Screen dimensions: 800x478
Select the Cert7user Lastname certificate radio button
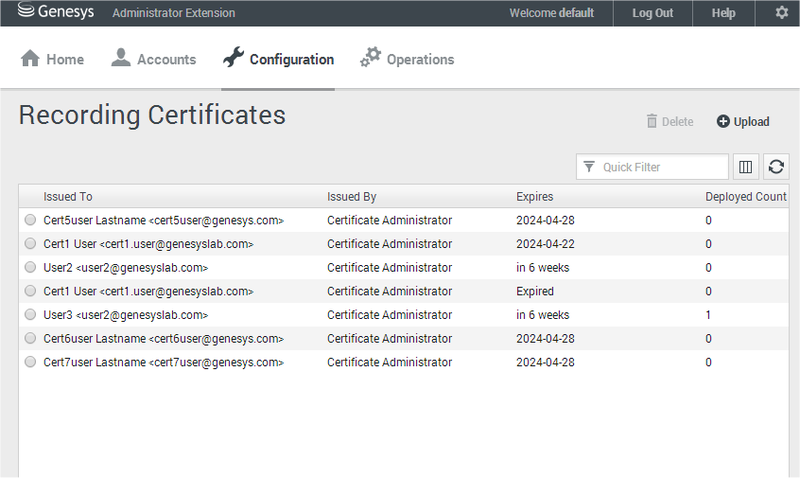tap(30, 362)
